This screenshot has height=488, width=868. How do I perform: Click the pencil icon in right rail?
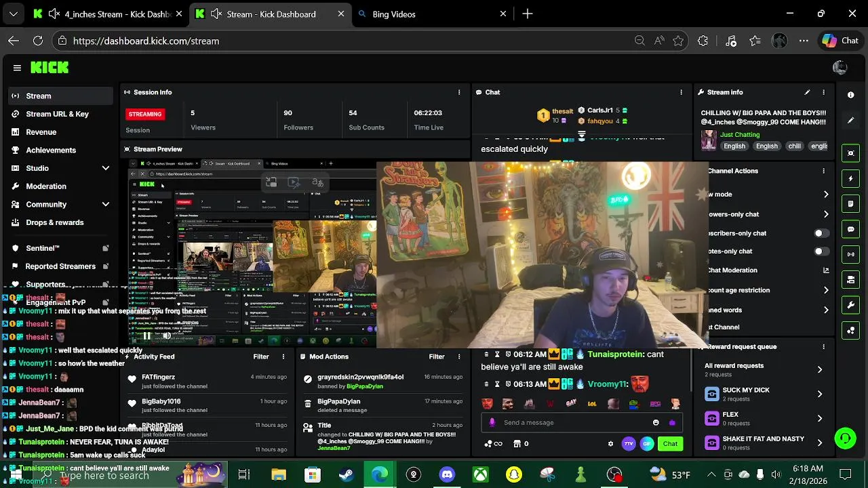851,121
